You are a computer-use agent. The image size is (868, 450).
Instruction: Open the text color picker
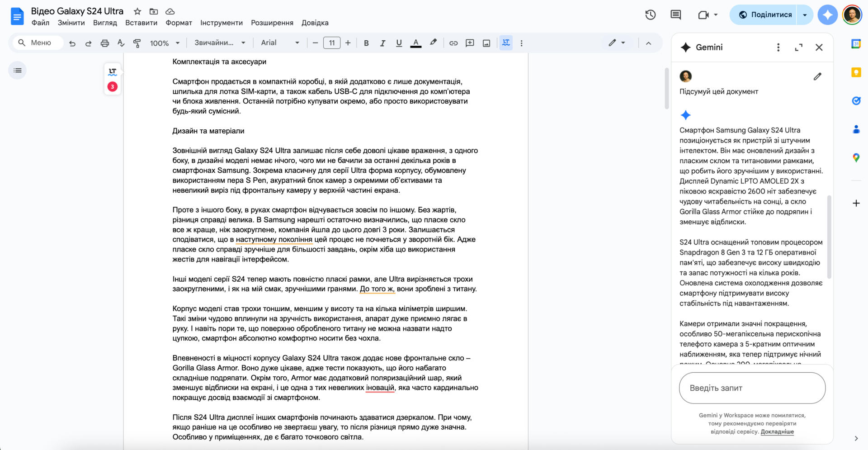pos(415,43)
